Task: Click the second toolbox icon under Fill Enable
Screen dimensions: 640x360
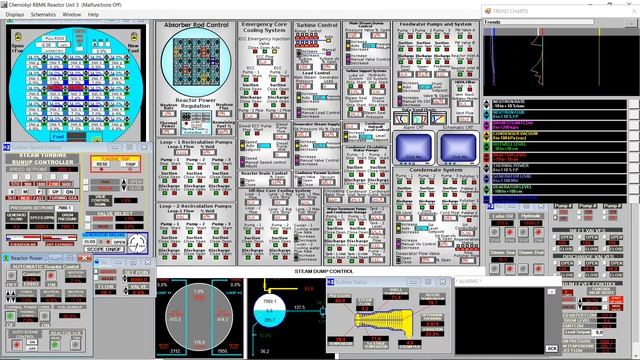Action: [x=420, y=118]
